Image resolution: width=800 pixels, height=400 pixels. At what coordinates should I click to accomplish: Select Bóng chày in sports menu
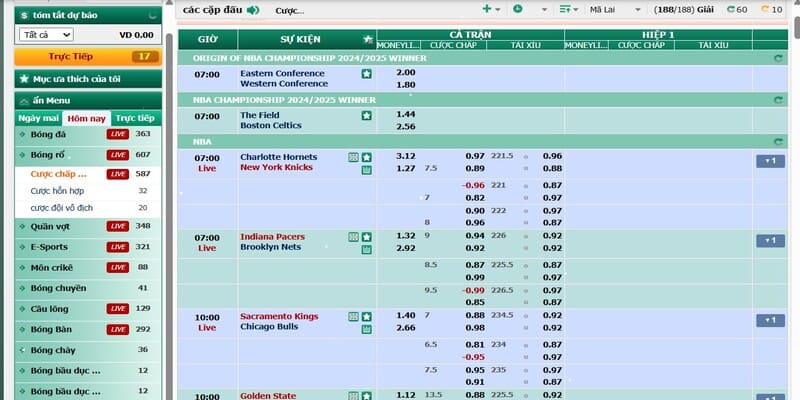(x=53, y=350)
